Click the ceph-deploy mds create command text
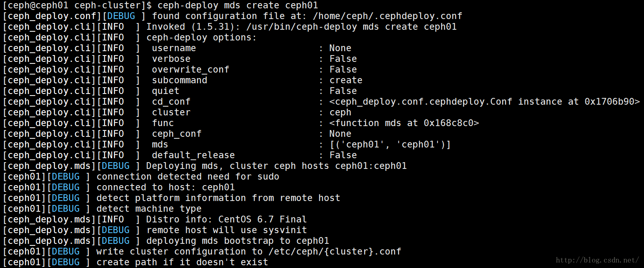The width and height of the screenshot is (644, 268). [238, 6]
